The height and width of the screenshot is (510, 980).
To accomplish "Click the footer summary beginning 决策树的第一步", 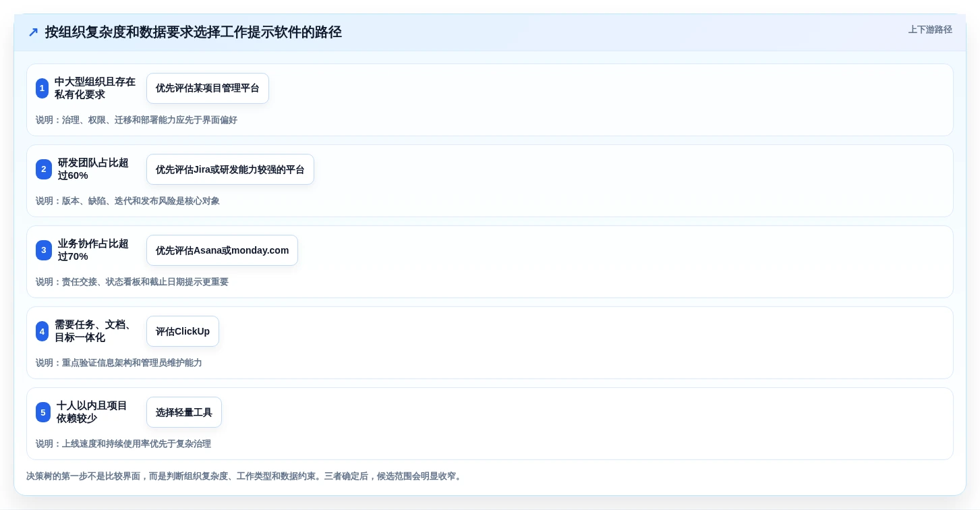I will [x=246, y=476].
